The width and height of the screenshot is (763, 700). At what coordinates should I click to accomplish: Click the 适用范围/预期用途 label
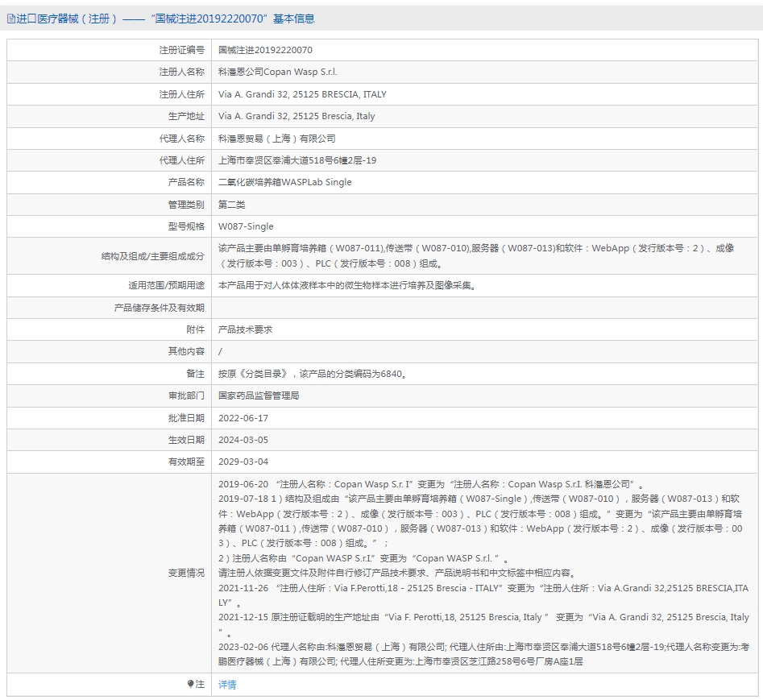click(x=166, y=285)
